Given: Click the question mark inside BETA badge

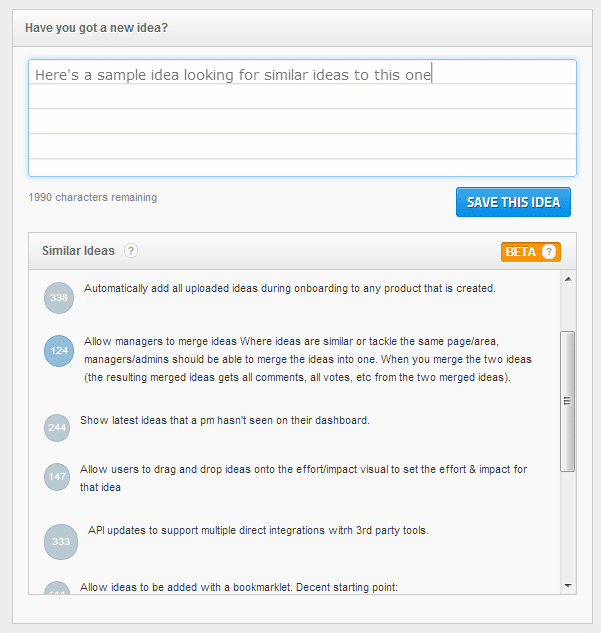Looking at the screenshot, I should tap(549, 252).
